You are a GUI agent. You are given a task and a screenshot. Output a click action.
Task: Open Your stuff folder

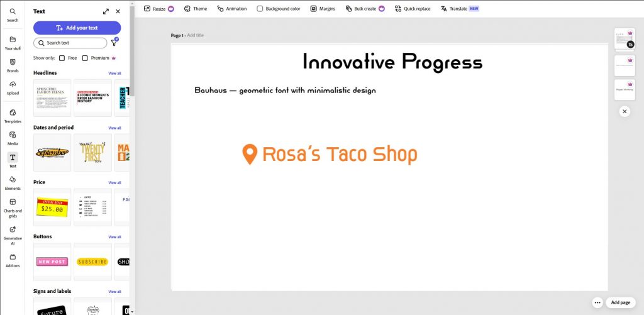coord(13,43)
